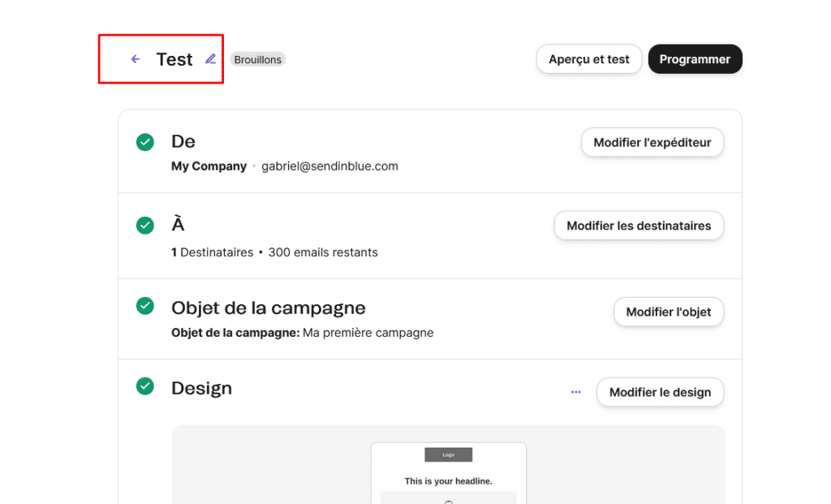
Task: Click the Brouillons status badge
Action: pyautogui.click(x=257, y=59)
